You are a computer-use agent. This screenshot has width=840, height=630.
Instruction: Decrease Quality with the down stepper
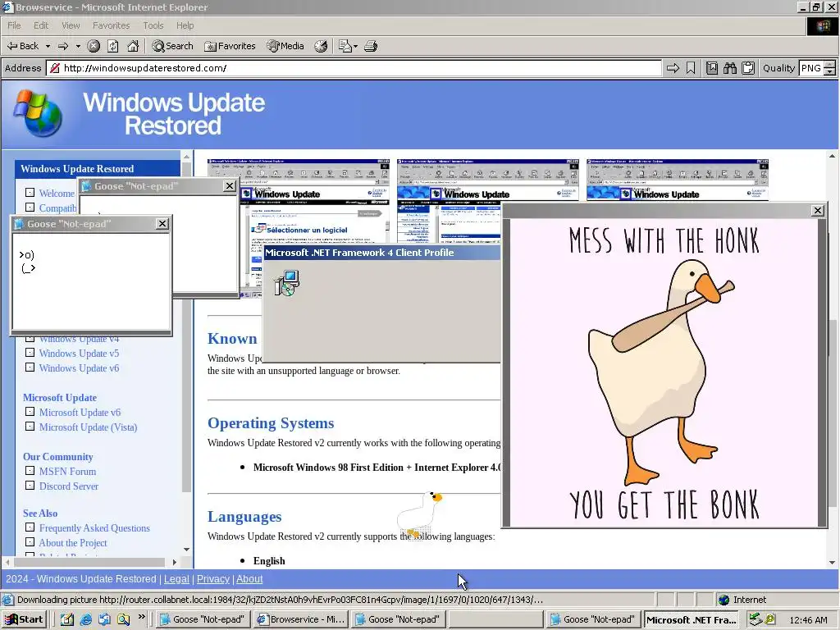(x=830, y=72)
